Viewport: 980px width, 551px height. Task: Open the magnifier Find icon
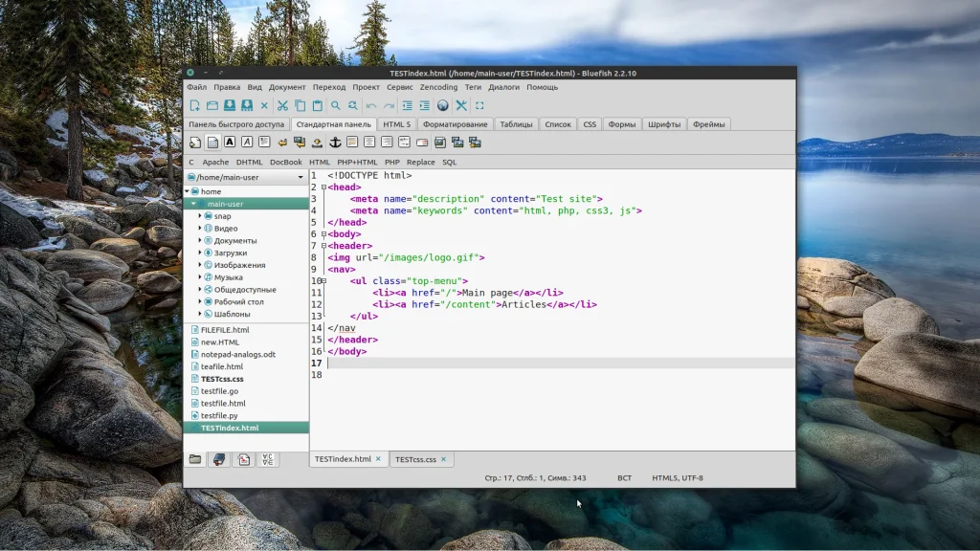click(336, 105)
